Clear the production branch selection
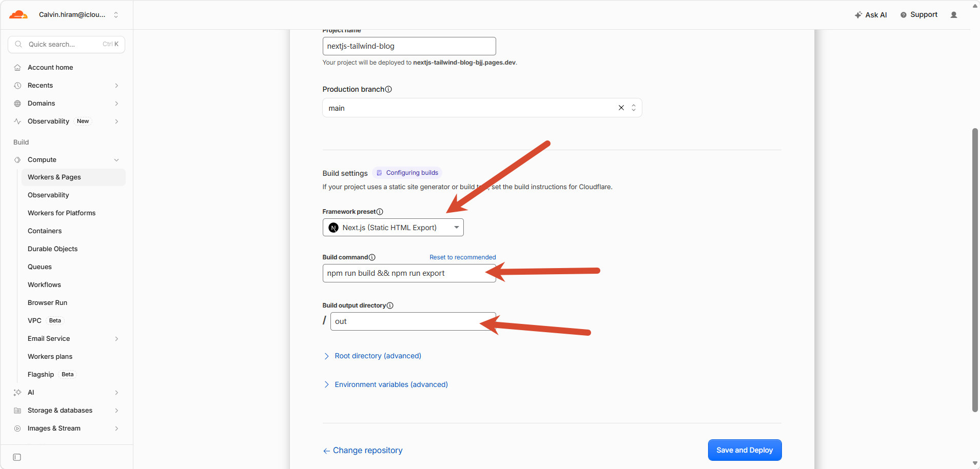Image resolution: width=980 pixels, height=469 pixels. pos(621,108)
